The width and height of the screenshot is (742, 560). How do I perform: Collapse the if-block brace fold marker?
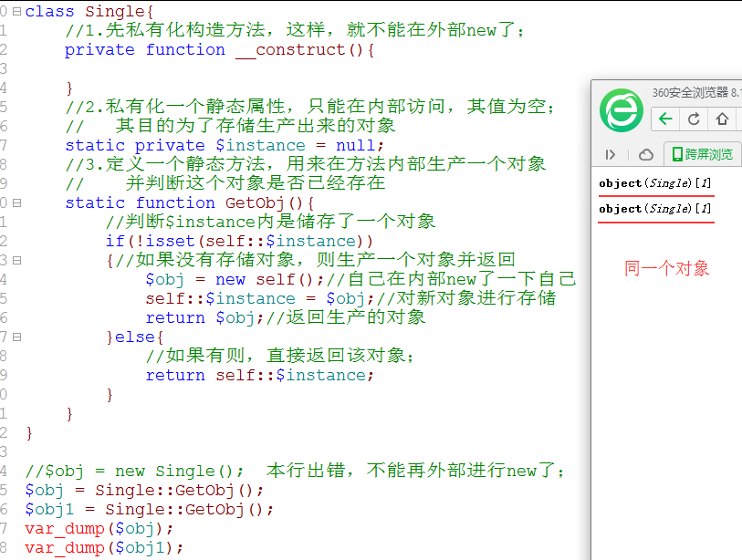coord(17,260)
